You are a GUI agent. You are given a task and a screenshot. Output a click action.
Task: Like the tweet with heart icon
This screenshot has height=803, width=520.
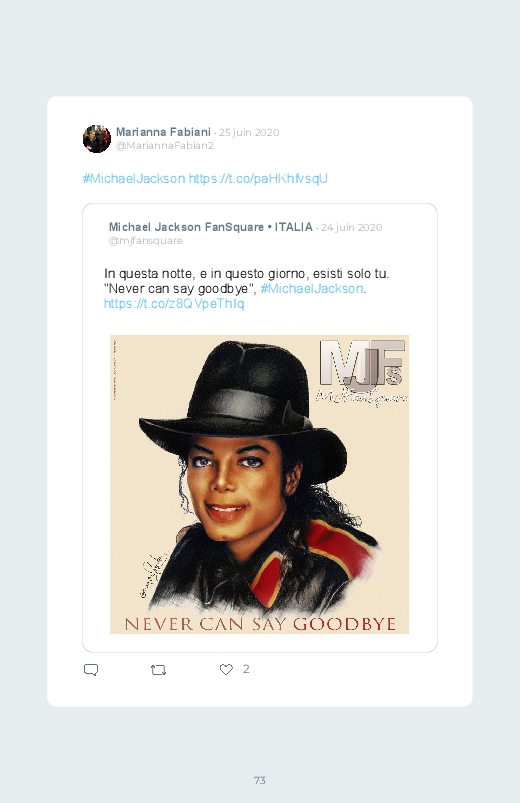(x=226, y=669)
